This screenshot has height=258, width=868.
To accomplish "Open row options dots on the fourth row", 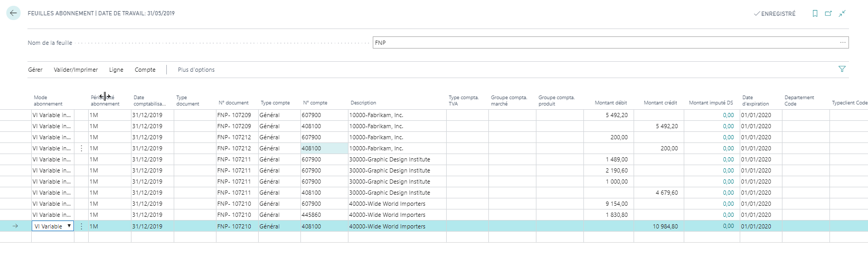I will pos(81,149).
